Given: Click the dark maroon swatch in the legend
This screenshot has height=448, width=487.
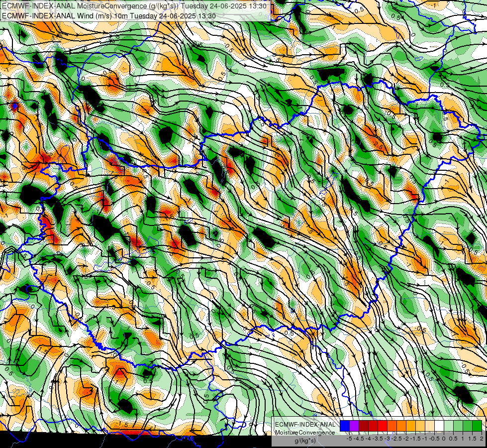Looking at the screenshot, I should pyautogui.click(x=364, y=426).
